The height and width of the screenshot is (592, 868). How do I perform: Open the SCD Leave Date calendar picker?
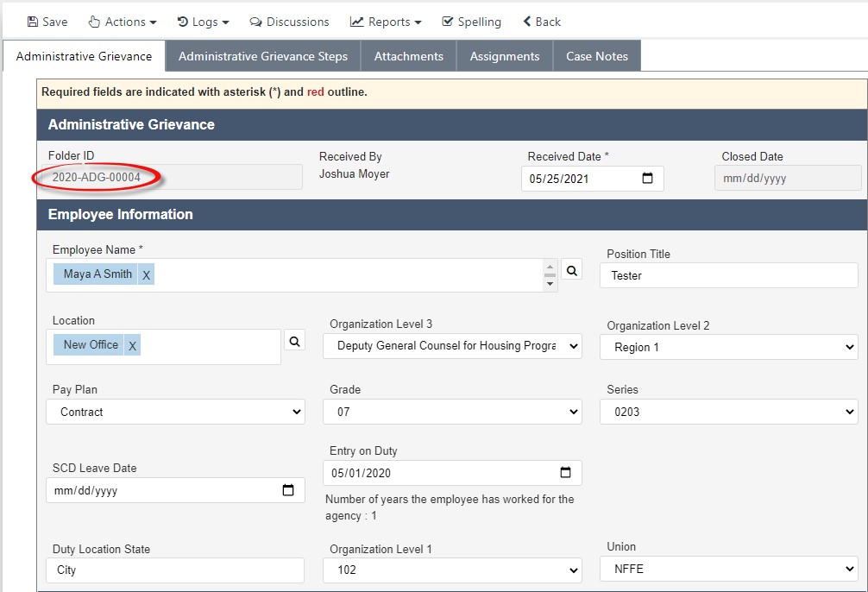(288, 490)
